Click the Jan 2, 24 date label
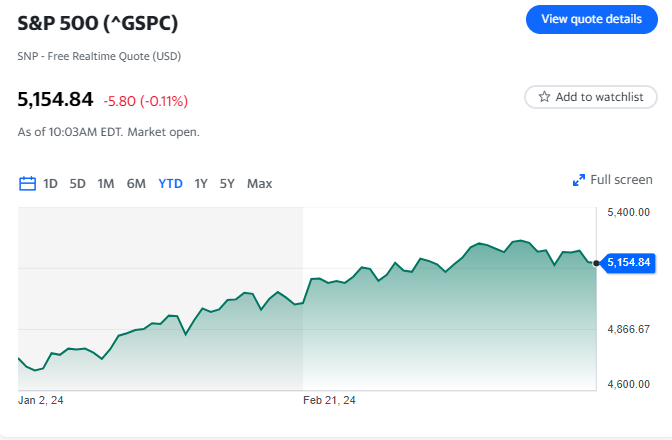 click(x=40, y=400)
